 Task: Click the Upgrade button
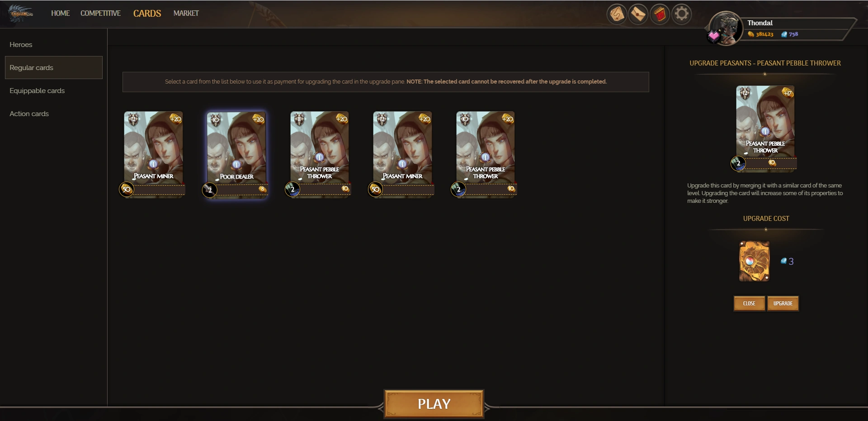click(x=783, y=304)
